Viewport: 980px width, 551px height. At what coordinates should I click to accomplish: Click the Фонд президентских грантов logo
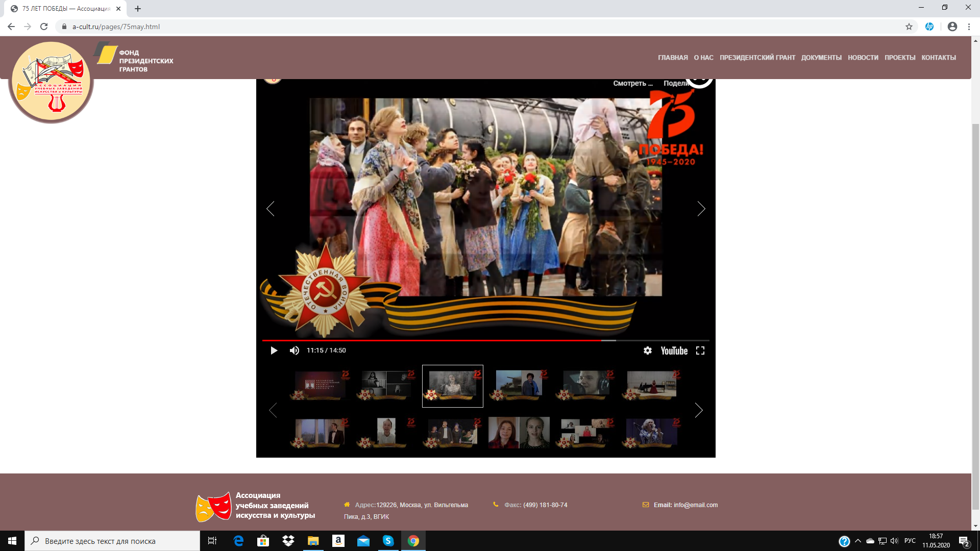[x=134, y=57]
